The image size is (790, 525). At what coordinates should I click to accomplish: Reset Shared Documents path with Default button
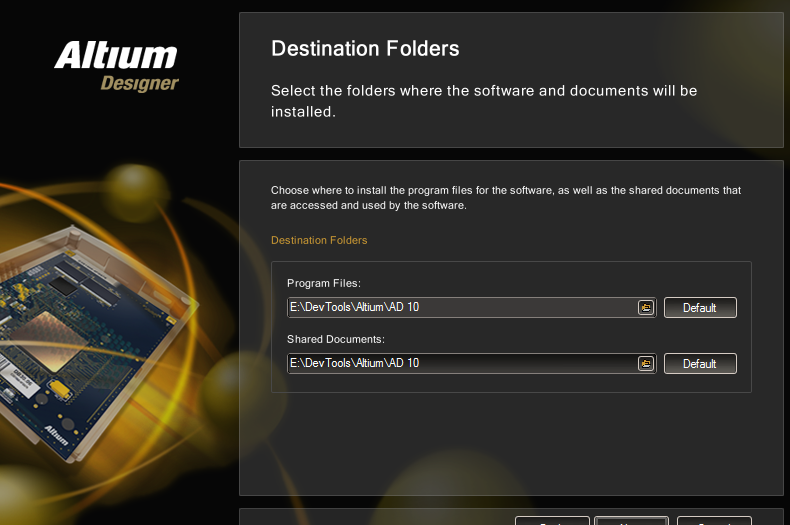click(700, 363)
